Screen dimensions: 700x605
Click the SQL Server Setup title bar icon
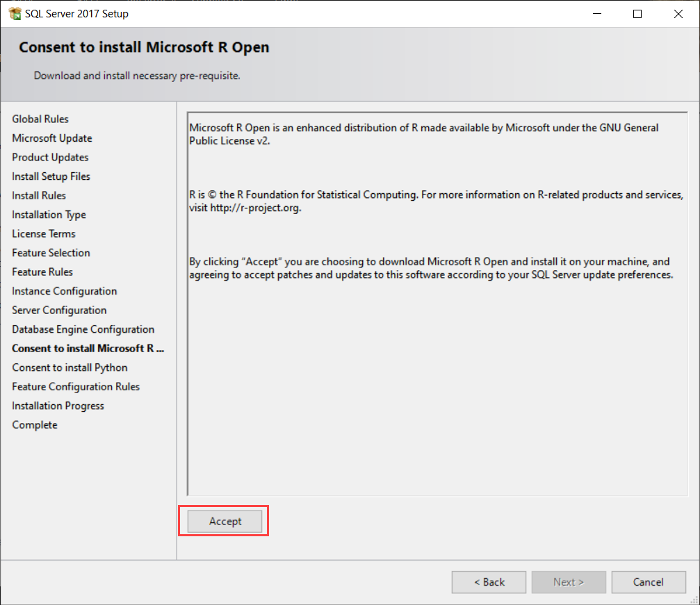[14, 13]
